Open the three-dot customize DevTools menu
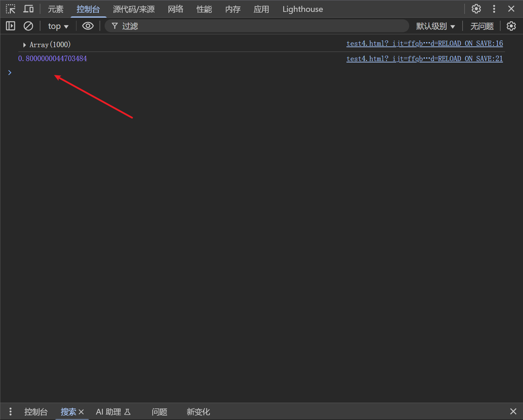Screen dimensions: 523x420 pyautogui.click(x=494, y=9)
